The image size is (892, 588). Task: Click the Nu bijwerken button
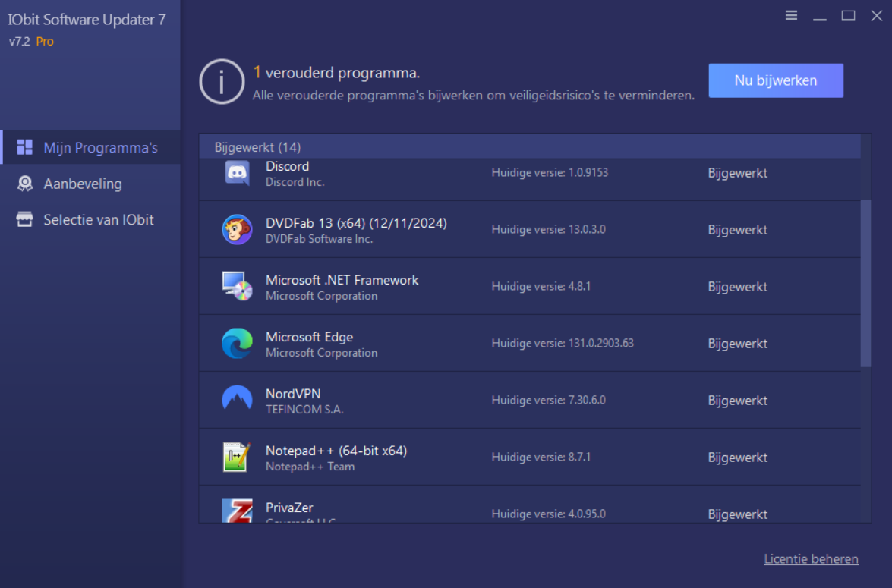coord(775,80)
